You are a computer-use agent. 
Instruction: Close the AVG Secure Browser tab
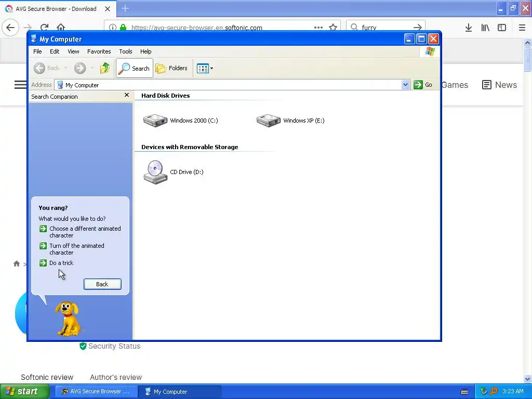point(108,9)
